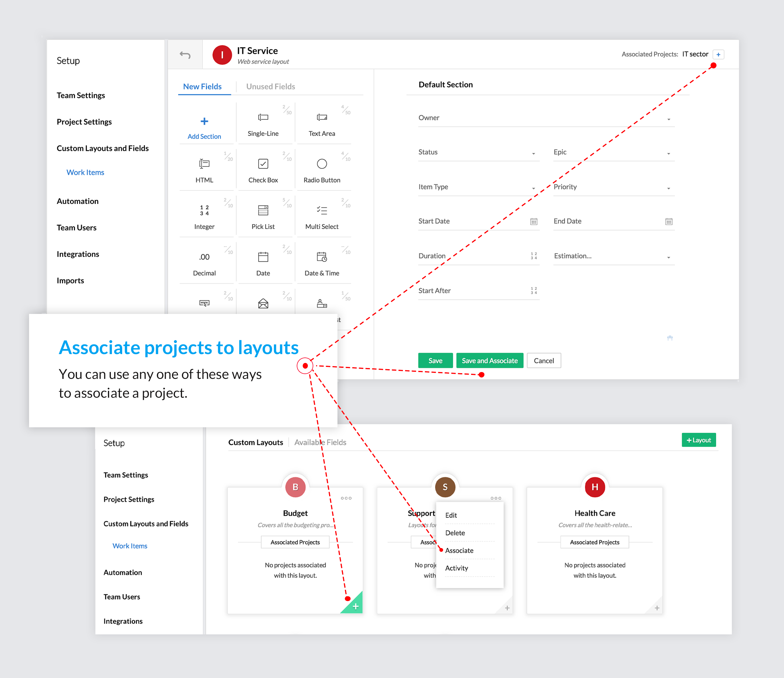Select the Check Box field type

[x=263, y=164]
